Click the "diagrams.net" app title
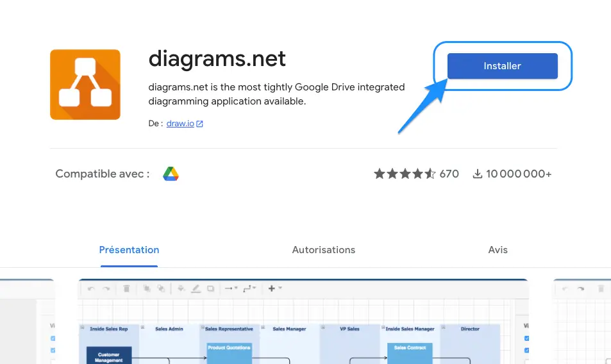The image size is (611, 364). click(x=217, y=59)
